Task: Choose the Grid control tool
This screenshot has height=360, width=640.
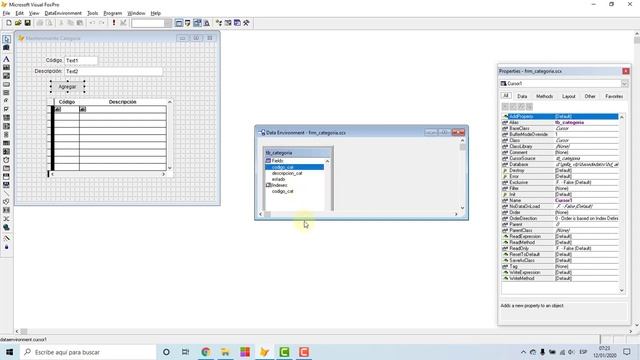Action: (x=7, y=143)
